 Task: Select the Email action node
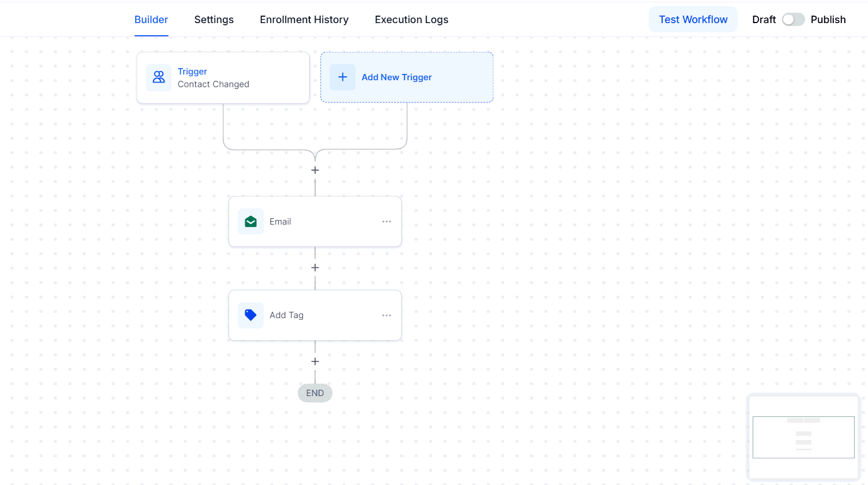pos(315,222)
